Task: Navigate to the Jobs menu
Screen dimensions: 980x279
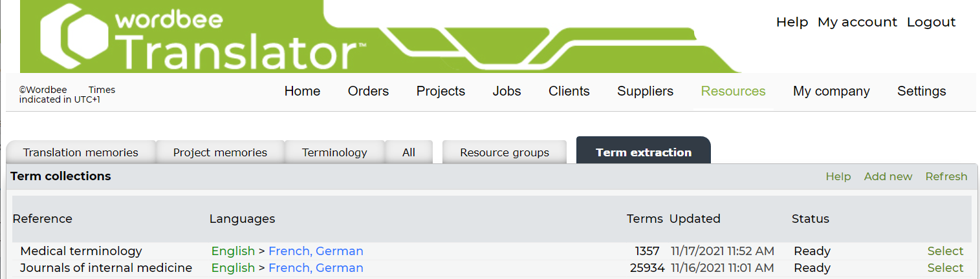Action: point(506,91)
